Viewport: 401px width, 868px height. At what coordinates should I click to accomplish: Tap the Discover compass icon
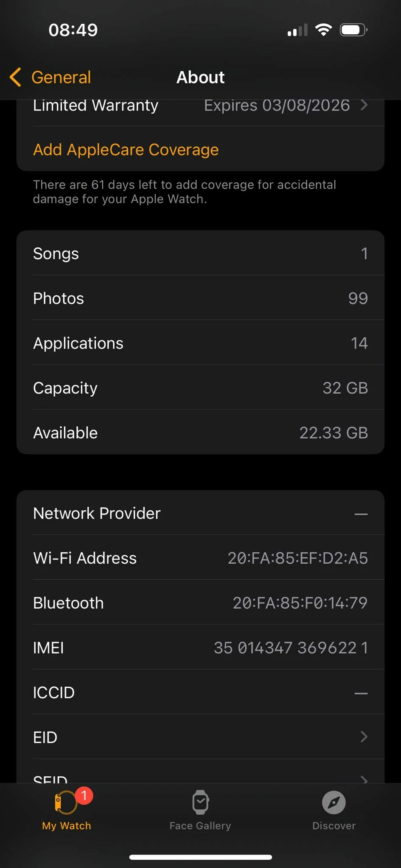coord(334,802)
